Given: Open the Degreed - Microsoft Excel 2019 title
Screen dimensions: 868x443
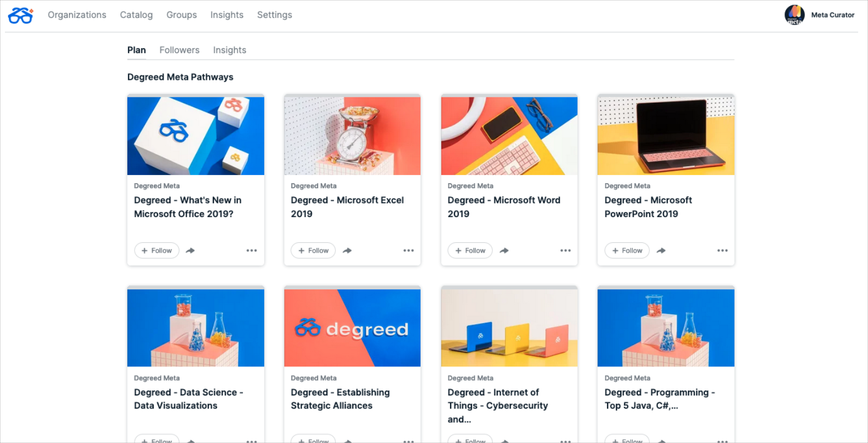Looking at the screenshot, I should tap(347, 207).
